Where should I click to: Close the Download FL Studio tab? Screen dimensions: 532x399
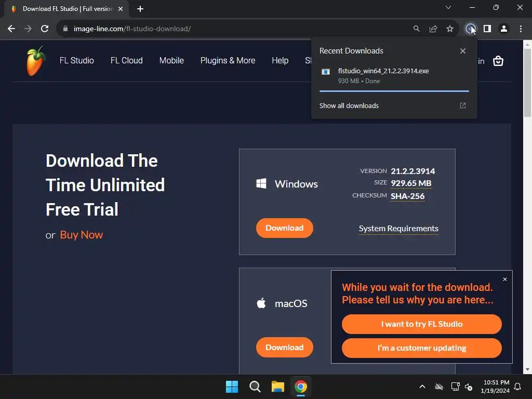[121, 9]
